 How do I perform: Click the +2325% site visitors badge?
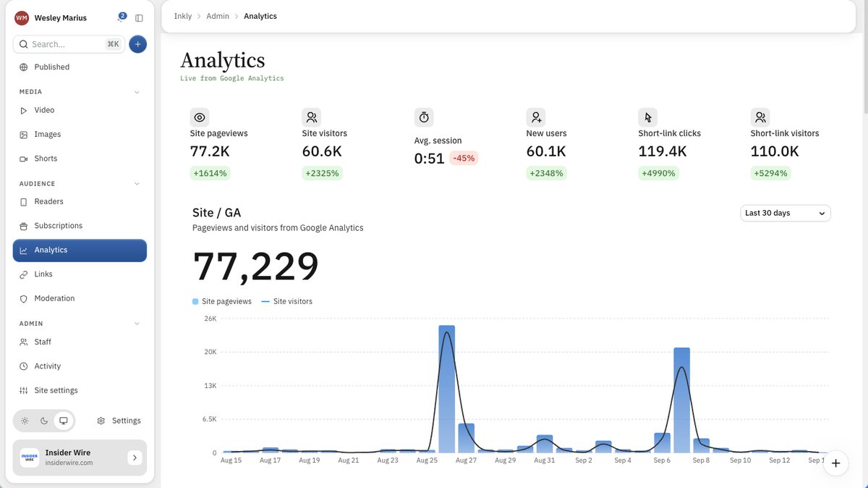pos(323,174)
